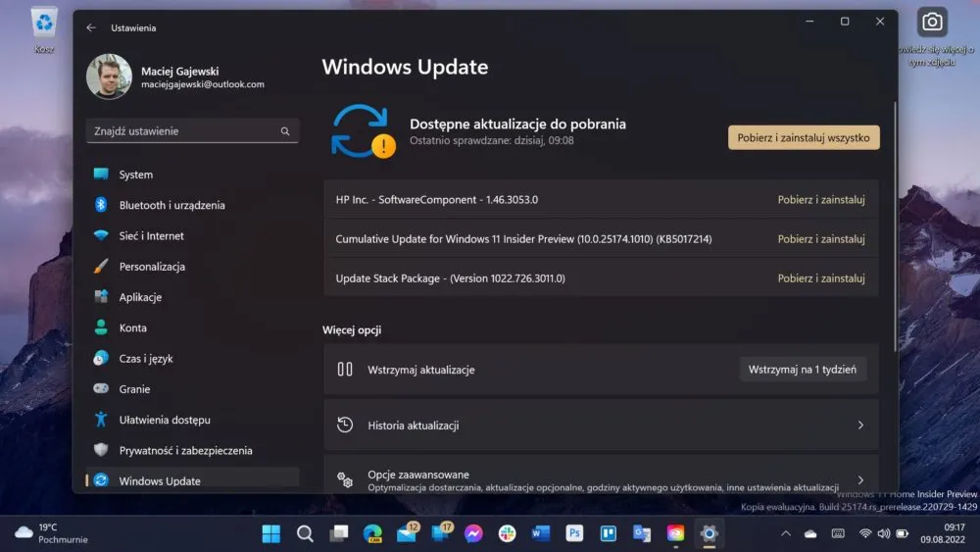
Task: Click the pause icon beside Wstrzymaj aktualizacje
Action: (x=345, y=369)
